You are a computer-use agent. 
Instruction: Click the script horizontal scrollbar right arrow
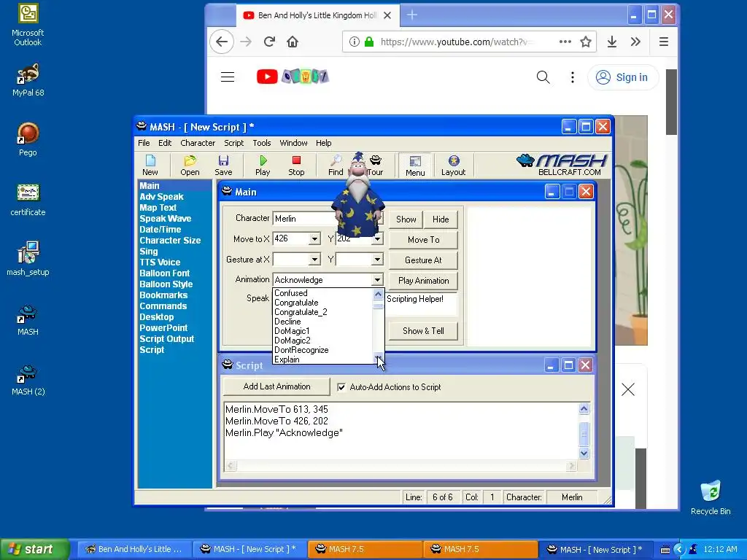click(x=572, y=466)
